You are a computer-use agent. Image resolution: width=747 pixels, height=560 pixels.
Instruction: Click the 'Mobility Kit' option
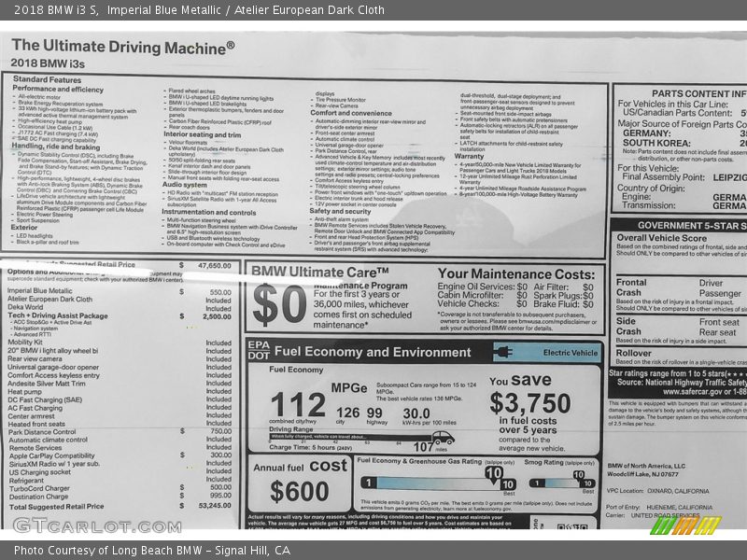coord(25,342)
